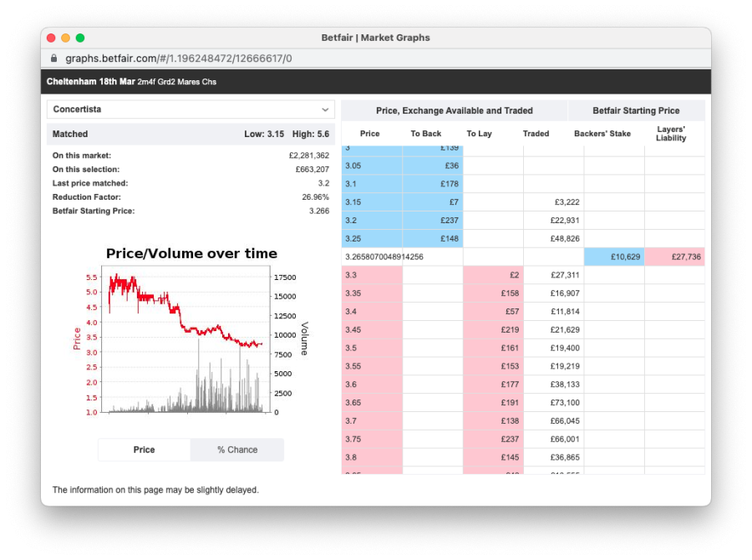This screenshot has width=752, height=560.
Task: Click the Betfair Starting Price section header
Action: point(636,111)
